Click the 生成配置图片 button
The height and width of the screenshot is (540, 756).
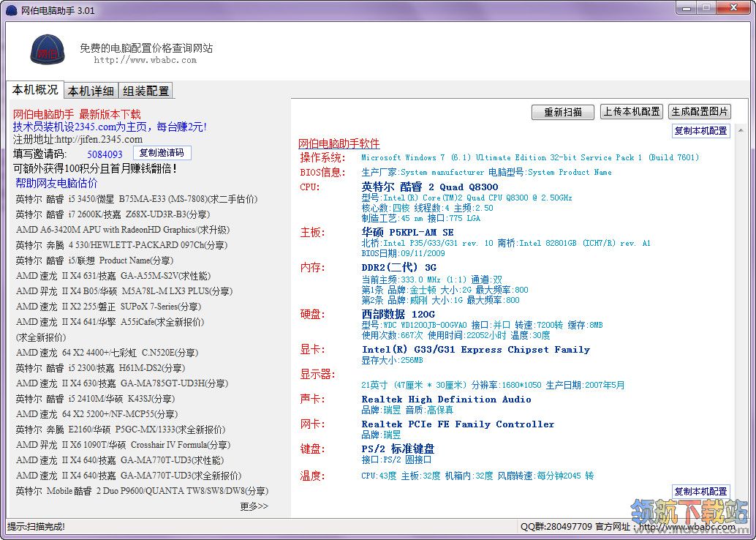(x=700, y=111)
